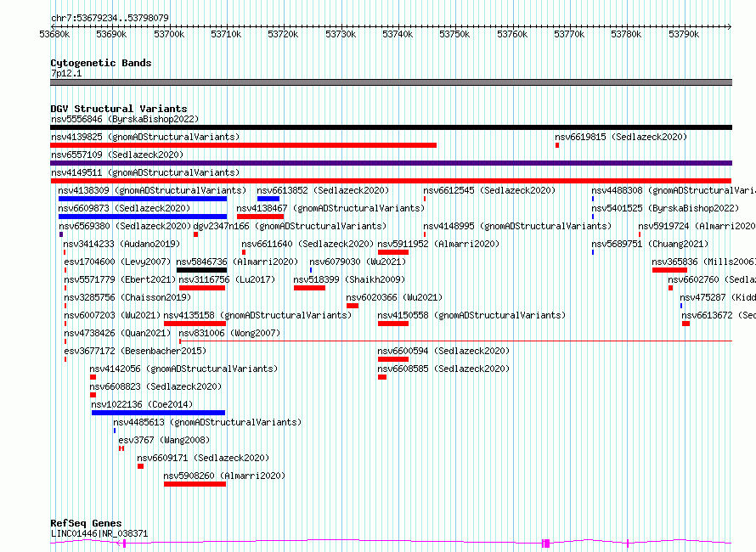Click nsv5571779 (Ebert2021) label
756x552 pixels.
[x=120, y=279]
